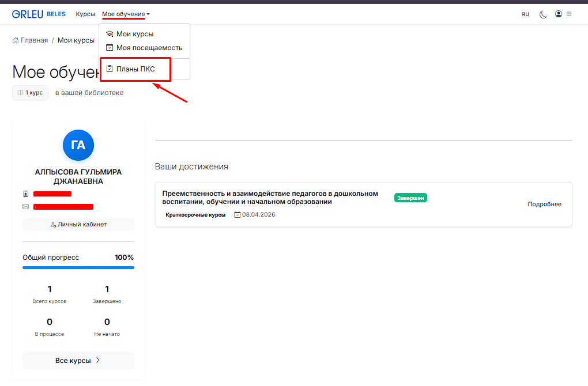This screenshot has height=386, width=588.
Task: Toggle dark mode with moon icon
Action: [x=542, y=14]
